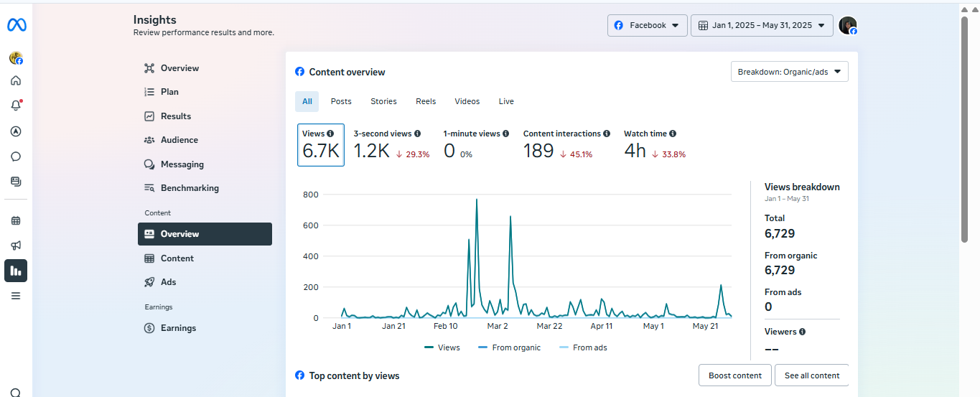This screenshot has height=397, width=980.
Task: Go to Benchmarking in sidebar
Action: [190, 188]
